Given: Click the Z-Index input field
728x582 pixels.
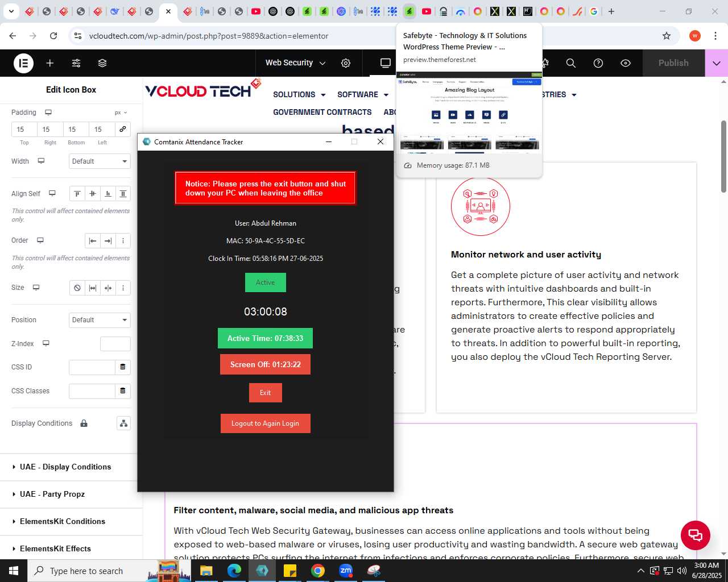Looking at the screenshot, I should click(115, 344).
